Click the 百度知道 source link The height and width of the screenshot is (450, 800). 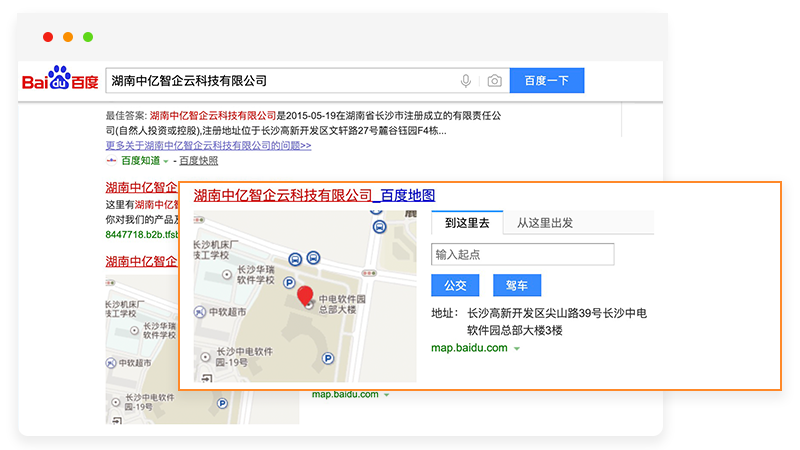(x=140, y=161)
